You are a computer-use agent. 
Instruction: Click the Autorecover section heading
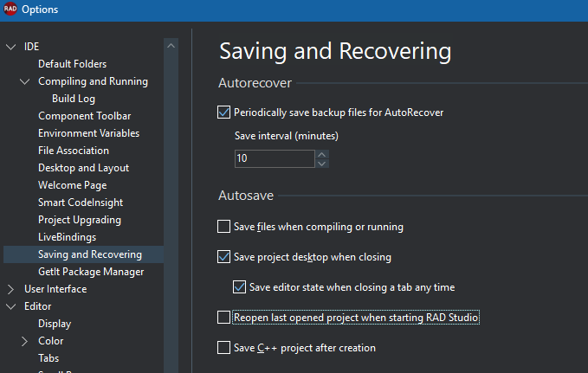pyautogui.click(x=255, y=83)
